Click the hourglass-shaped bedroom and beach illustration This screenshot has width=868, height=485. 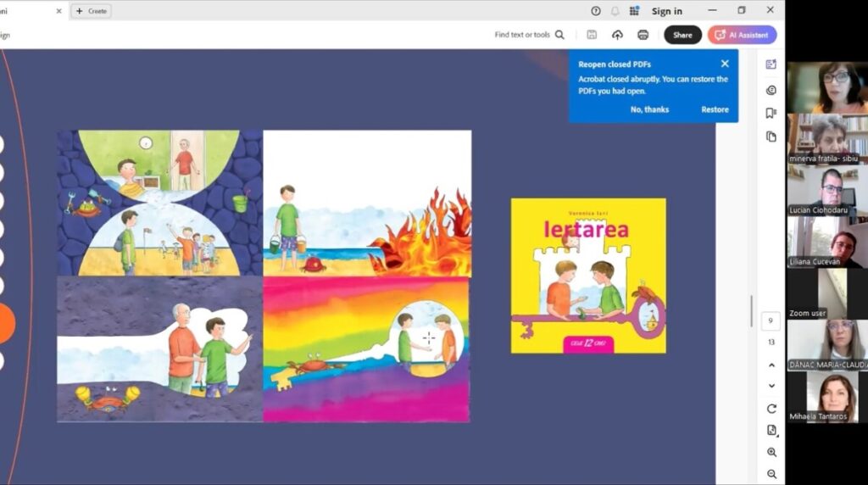(x=159, y=203)
